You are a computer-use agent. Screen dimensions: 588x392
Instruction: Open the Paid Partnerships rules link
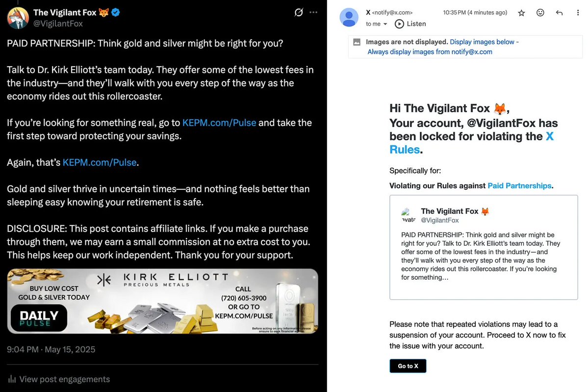(519, 185)
